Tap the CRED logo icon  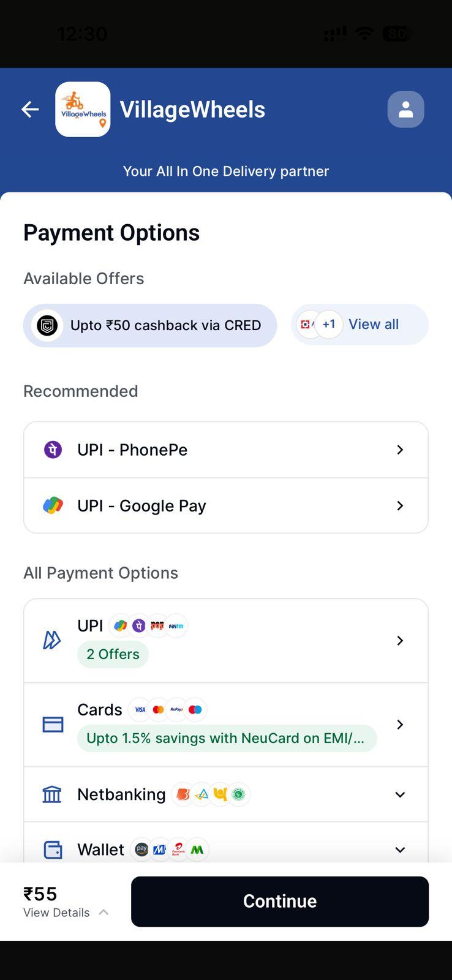coord(47,325)
